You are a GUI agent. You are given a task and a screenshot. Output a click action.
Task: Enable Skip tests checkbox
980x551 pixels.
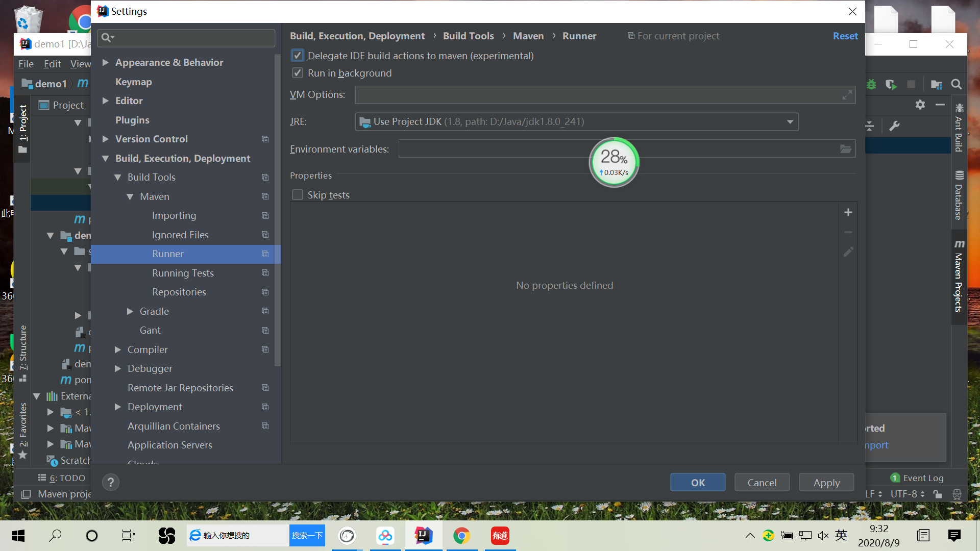point(297,195)
